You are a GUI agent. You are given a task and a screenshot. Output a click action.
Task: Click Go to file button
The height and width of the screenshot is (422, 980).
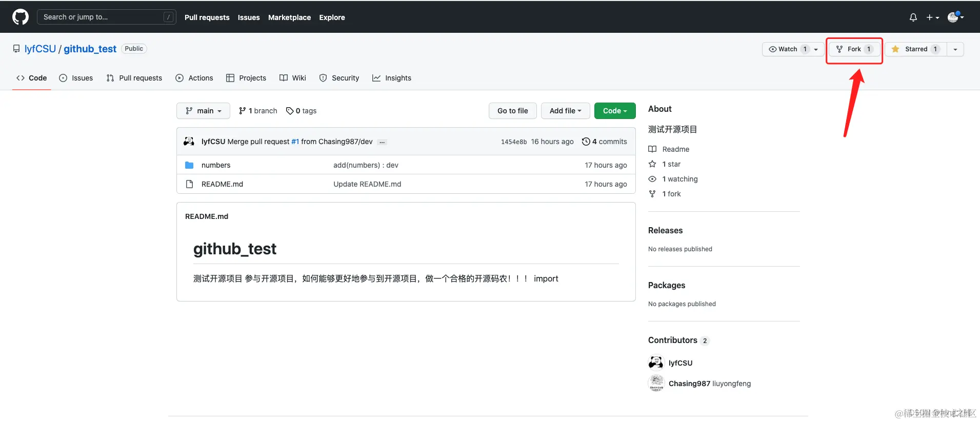coord(513,111)
